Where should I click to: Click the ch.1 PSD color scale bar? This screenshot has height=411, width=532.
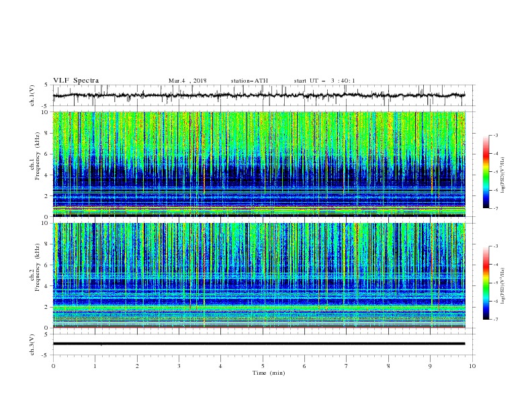pos(486,172)
